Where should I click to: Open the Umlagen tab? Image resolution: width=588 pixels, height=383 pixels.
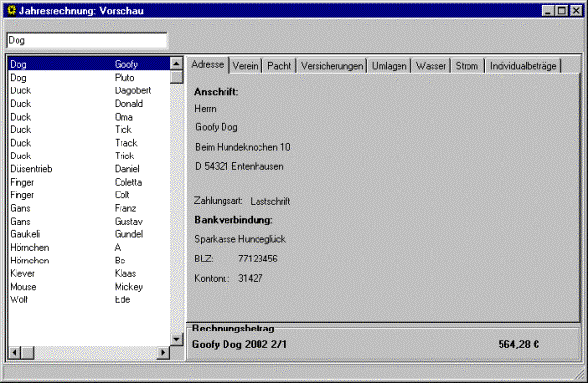390,66
